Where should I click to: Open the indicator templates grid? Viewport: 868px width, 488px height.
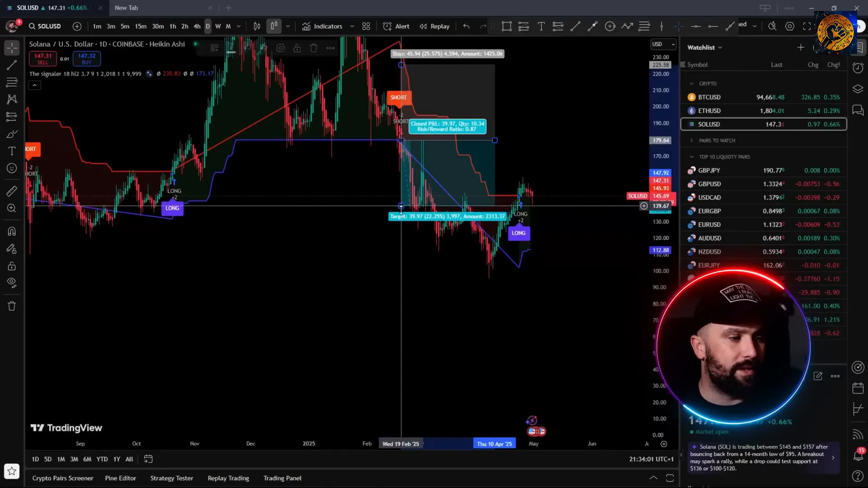pos(366,26)
